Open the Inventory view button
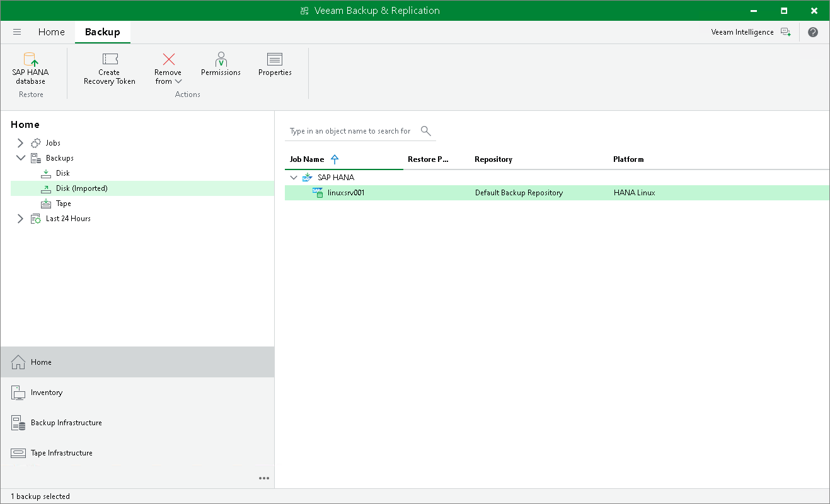 pos(137,392)
